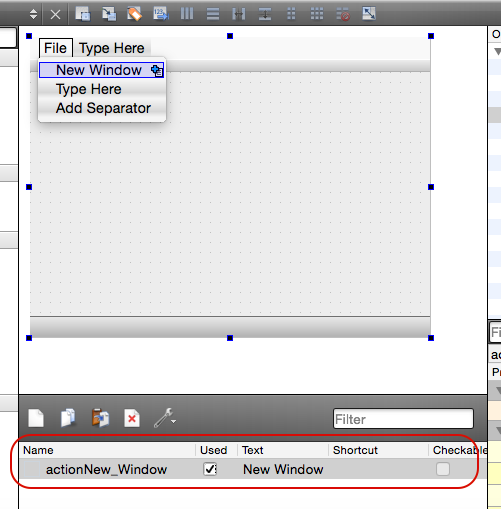The height and width of the screenshot is (509, 501).
Task: Apply Lay Out Horizontally
Action: click(x=187, y=14)
